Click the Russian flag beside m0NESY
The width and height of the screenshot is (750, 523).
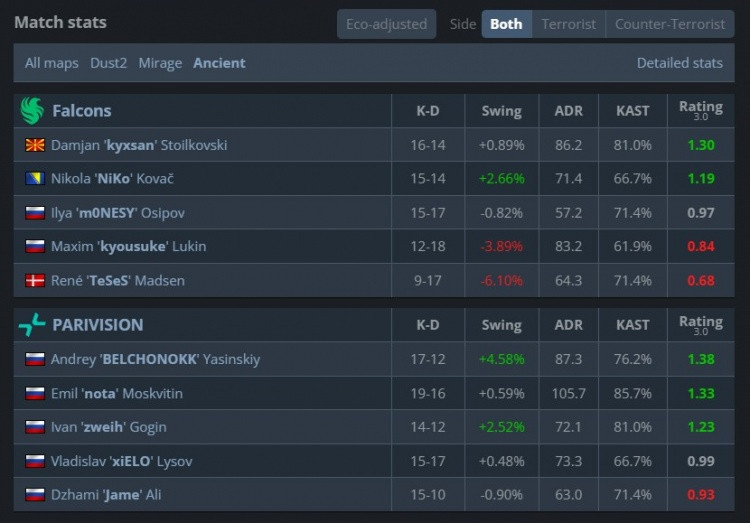pyautogui.click(x=35, y=213)
